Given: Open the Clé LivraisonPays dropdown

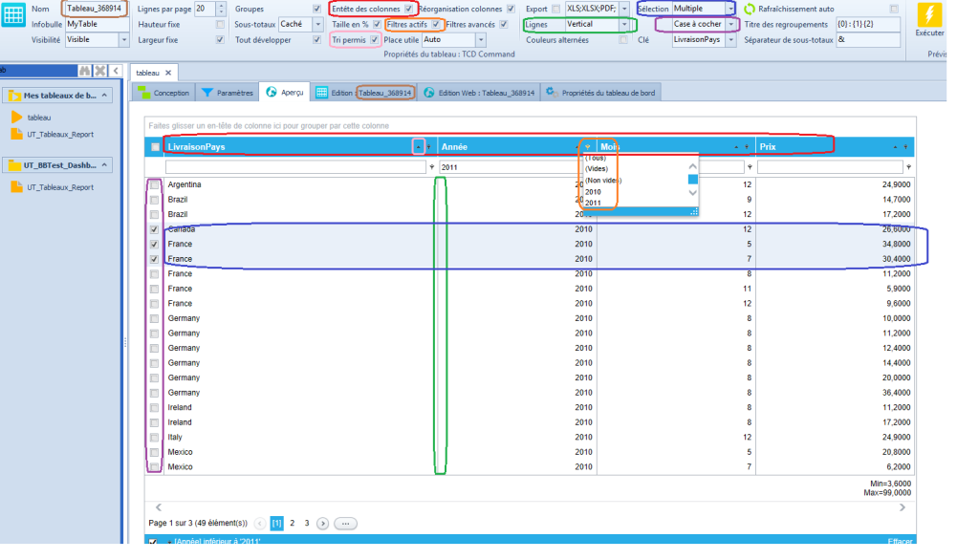Looking at the screenshot, I should click(x=730, y=40).
